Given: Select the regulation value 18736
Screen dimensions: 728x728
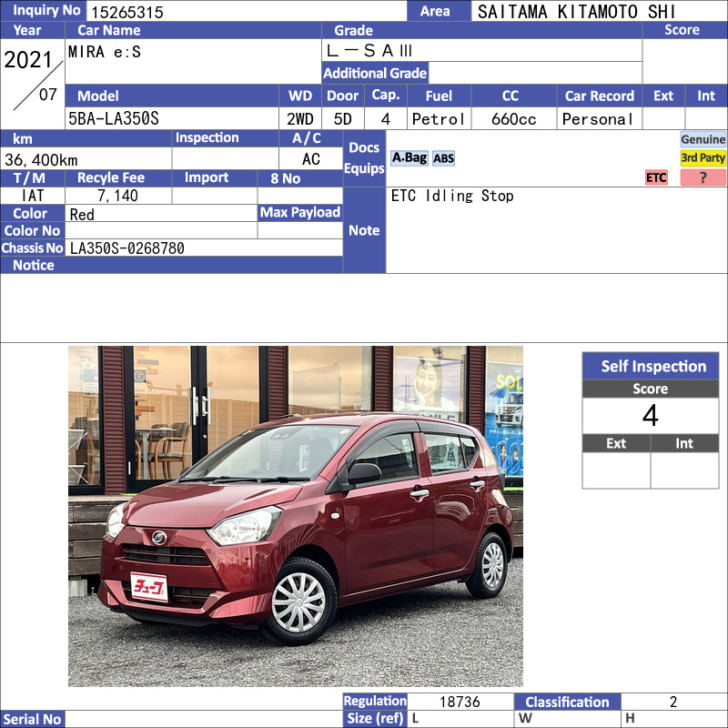Looking at the screenshot, I should pyautogui.click(x=460, y=702).
